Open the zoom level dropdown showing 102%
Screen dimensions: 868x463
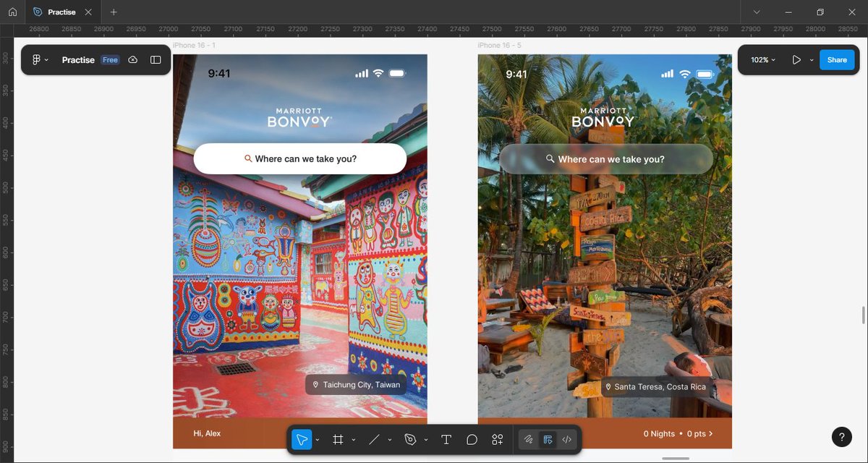tap(763, 60)
